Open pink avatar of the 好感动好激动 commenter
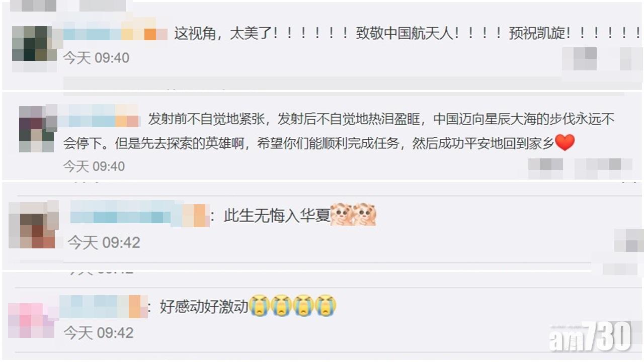Screen dimensions: 644x362 pyautogui.click(x=31, y=320)
